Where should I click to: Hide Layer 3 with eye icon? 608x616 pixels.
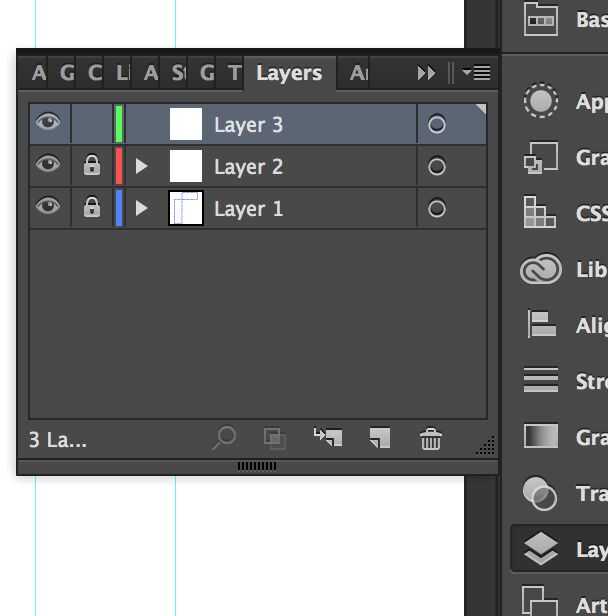click(48, 124)
